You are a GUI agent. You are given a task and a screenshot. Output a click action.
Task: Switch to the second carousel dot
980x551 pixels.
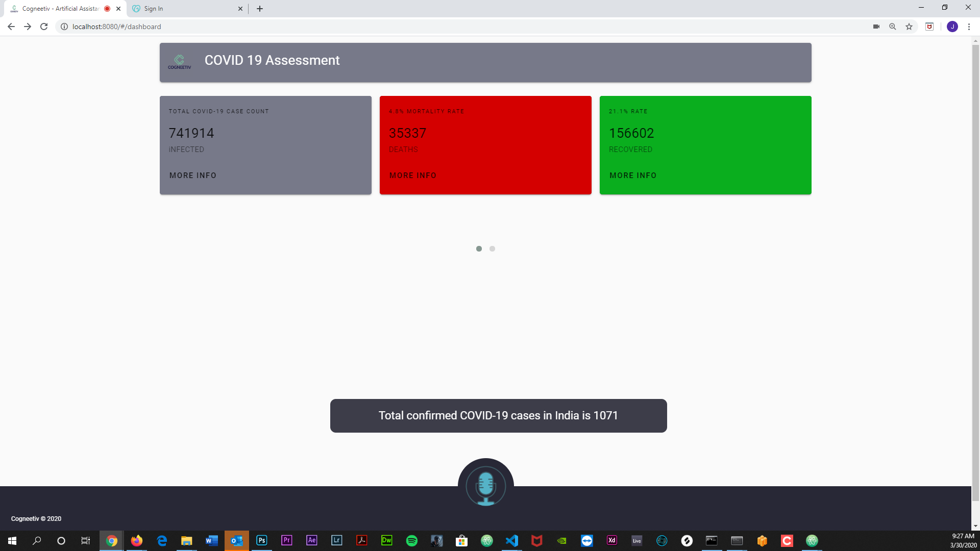point(492,249)
